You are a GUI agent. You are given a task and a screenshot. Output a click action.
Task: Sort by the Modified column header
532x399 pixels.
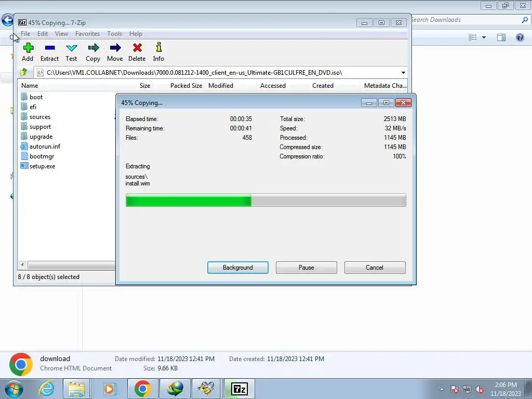[x=231, y=86]
